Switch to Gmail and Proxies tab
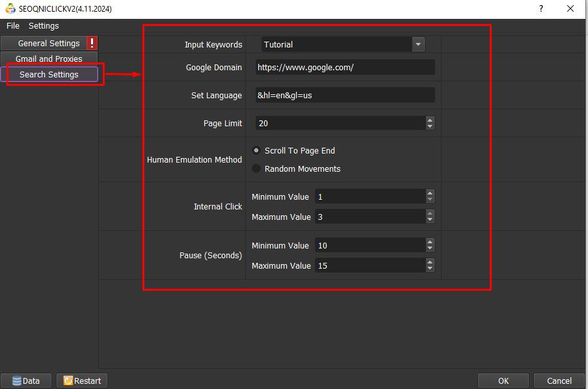 (49, 59)
